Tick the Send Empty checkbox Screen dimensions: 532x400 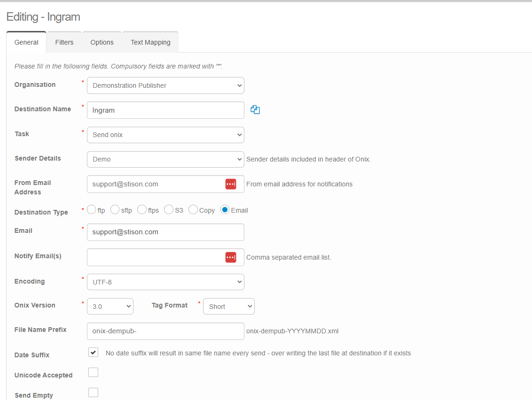93,392
